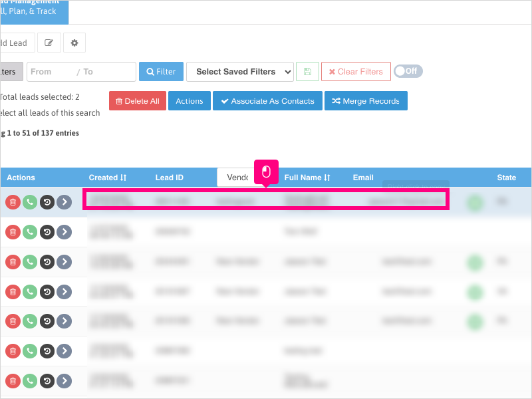The image size is (532, 399).
Task: Sort the table by Full Name column
Action: click(307, 178)
